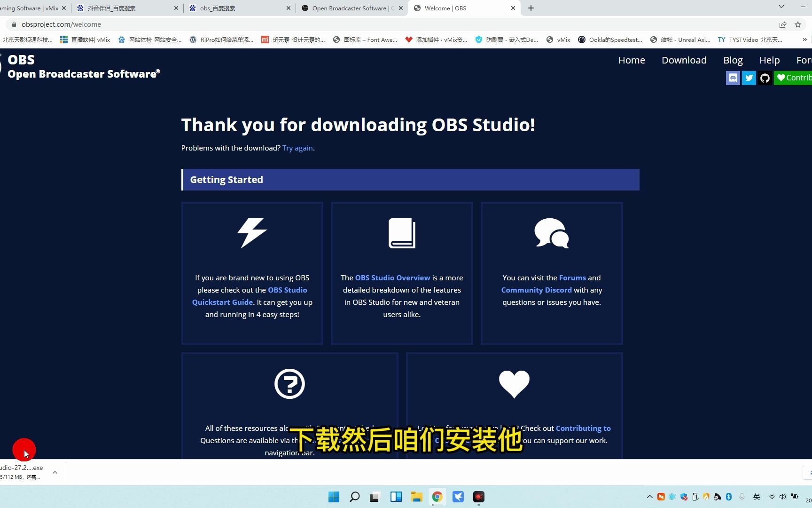Click the Try again download link
Image resolution: width=812 pixels, height=508 pixels.
tap(297, 148)
